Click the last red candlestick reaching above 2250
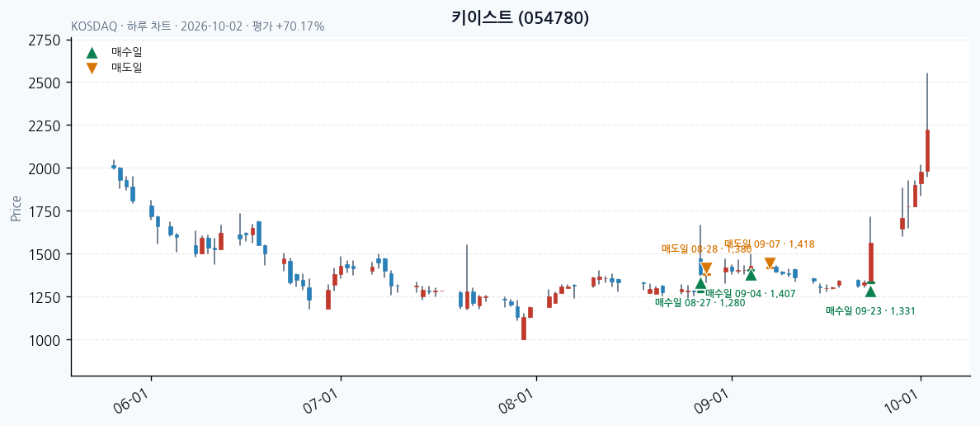 point(927,151)
